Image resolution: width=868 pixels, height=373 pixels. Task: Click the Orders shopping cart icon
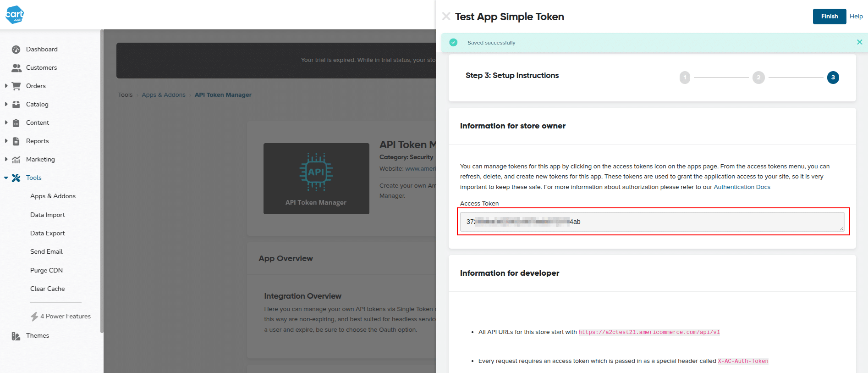click(16, 86)
